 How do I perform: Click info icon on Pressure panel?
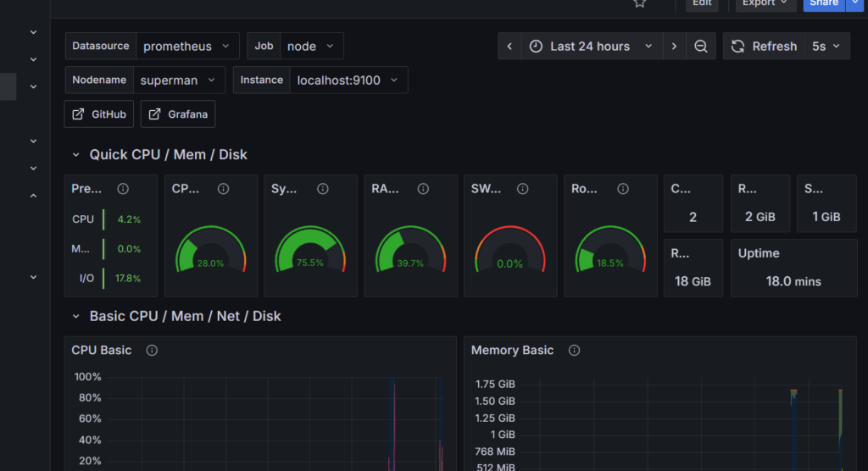click(x=123, y=189)
